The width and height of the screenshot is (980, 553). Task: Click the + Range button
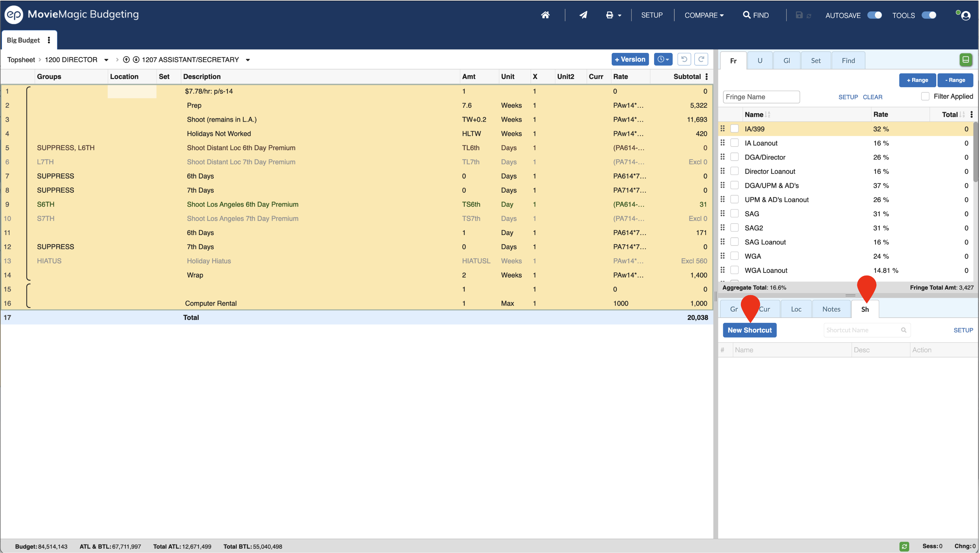pos(917,80)
